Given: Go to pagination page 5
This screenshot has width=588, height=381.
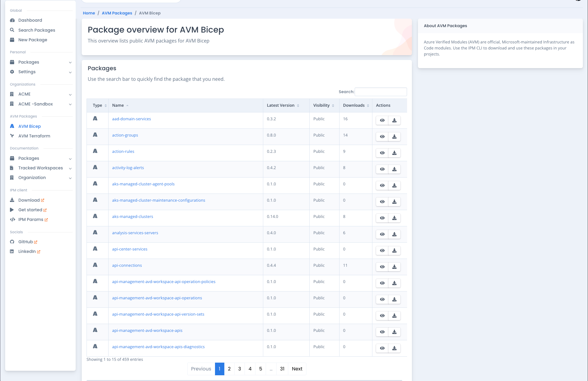Looking at the screenshot, I should point(261,369).
